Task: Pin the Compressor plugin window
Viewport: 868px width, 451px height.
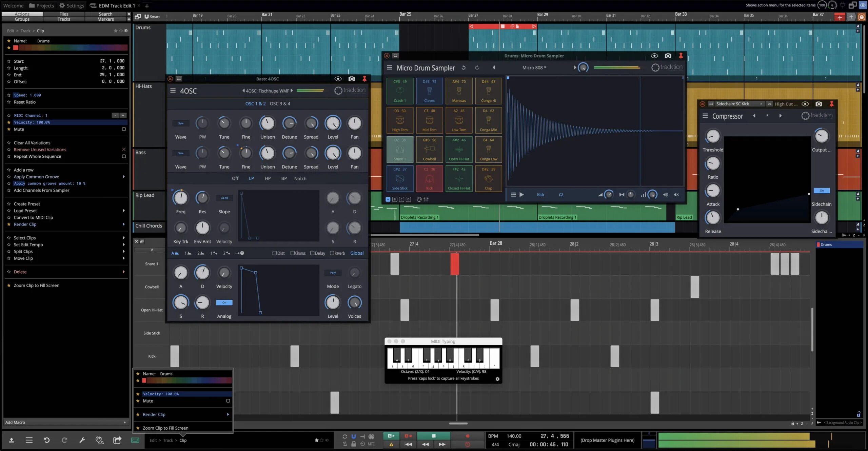Action: coord(831,104)
